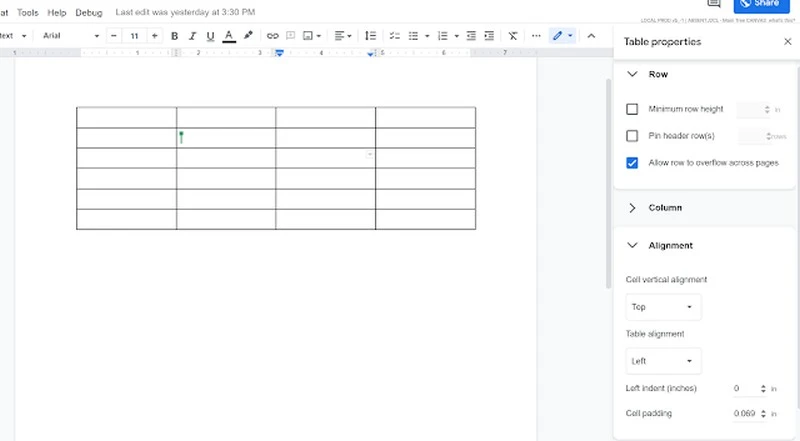Click the top-left table cell

(127, 117)
